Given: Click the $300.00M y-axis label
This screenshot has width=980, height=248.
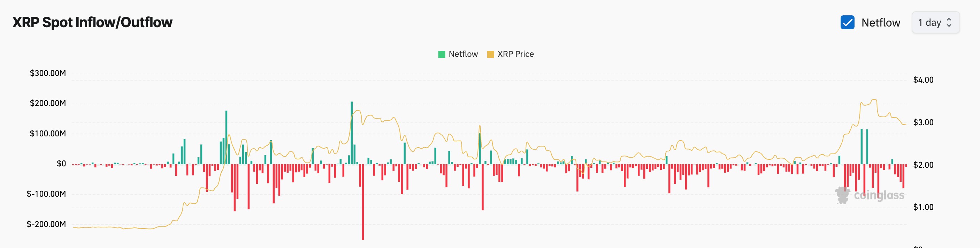Looking at the screenshot, I should pos(48,73).
